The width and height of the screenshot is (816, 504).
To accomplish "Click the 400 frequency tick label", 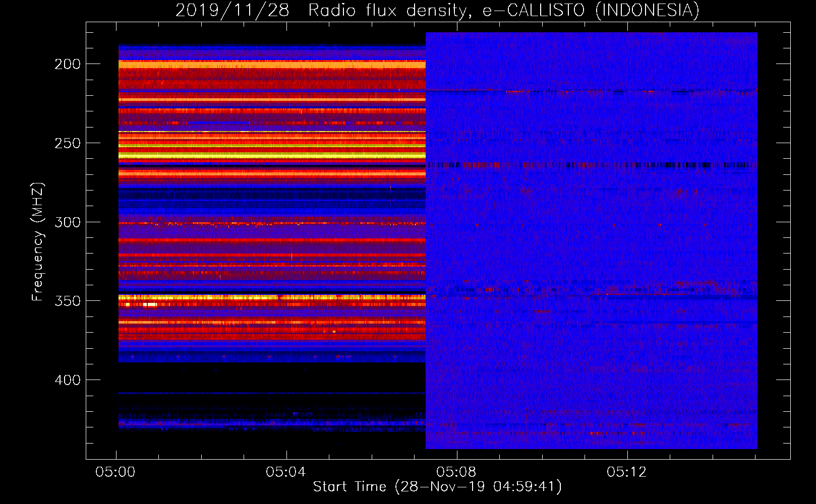I will coord(67,380).
